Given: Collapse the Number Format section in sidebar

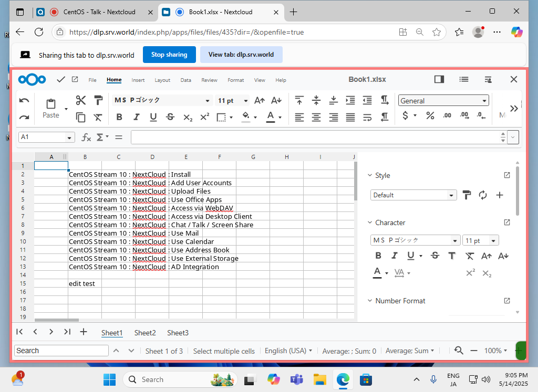Looking at the screenshot, I should [x=370, y=301].
